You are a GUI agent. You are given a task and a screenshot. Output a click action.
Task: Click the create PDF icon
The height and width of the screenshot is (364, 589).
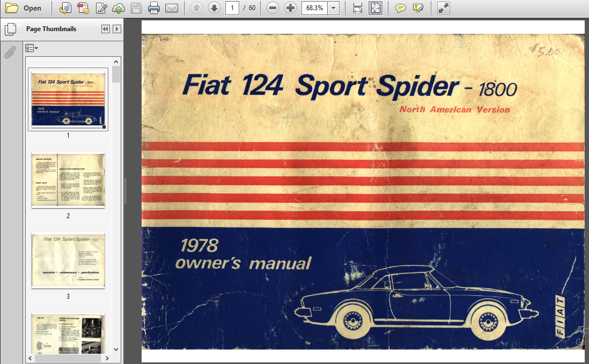83,8
